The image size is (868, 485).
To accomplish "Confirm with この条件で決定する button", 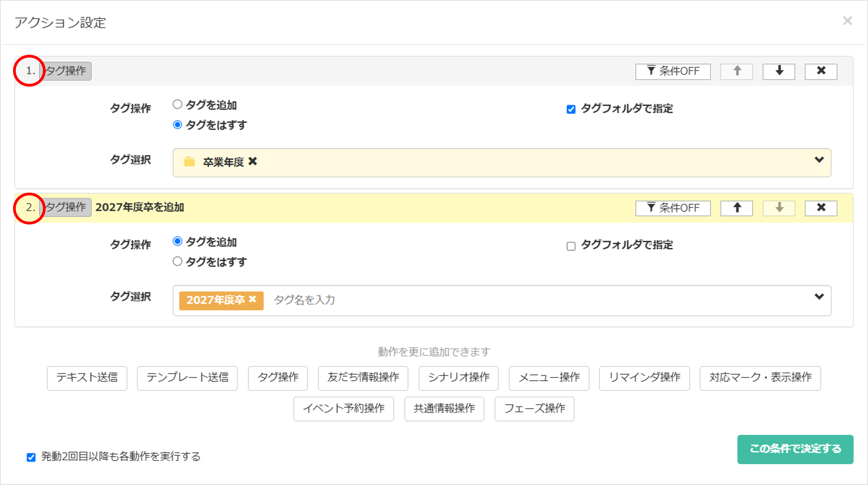I will (795, 449).
